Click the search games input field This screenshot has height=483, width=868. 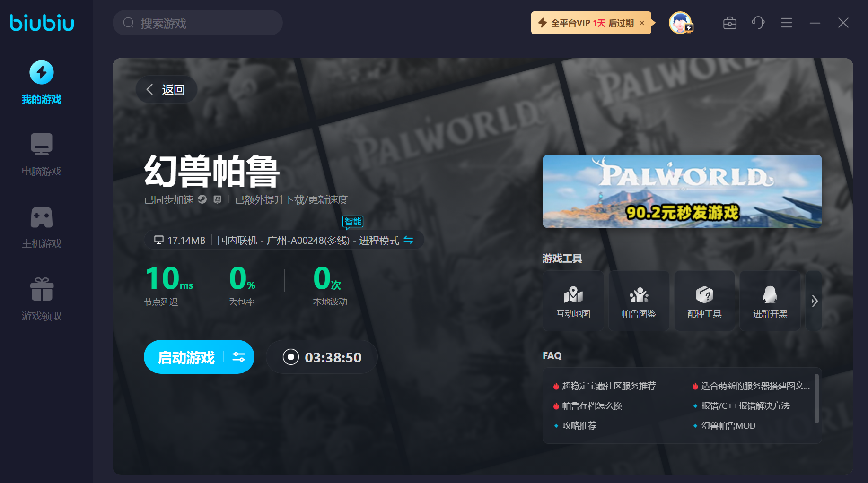click(x=203, y=23)
